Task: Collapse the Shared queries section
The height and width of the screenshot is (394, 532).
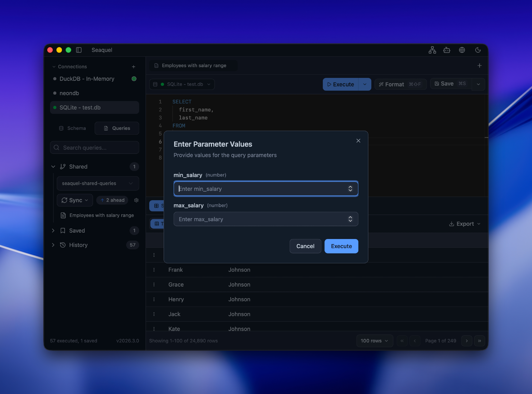Action: pyautogui.click(x=53, y=167)
